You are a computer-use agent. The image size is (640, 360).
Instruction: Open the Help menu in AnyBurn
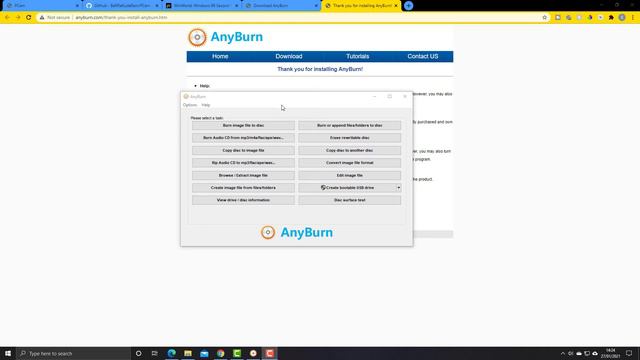click(206, 105)
